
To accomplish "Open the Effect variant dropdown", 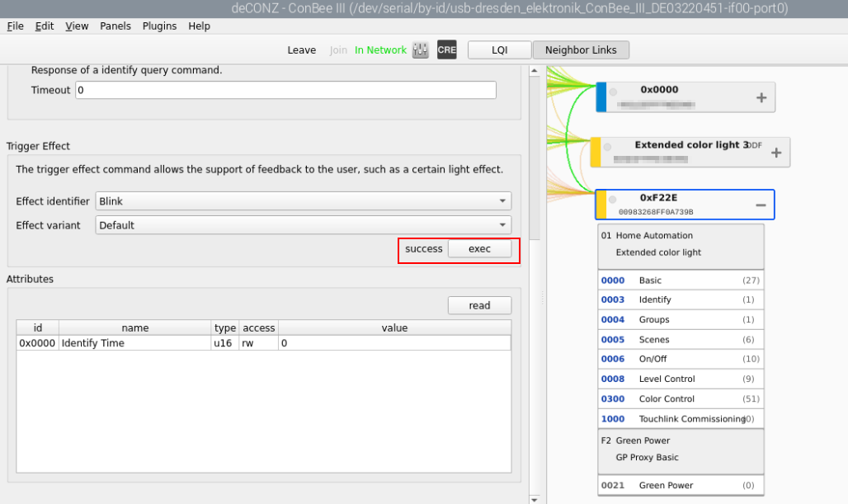I will click(x=304, y=225).
